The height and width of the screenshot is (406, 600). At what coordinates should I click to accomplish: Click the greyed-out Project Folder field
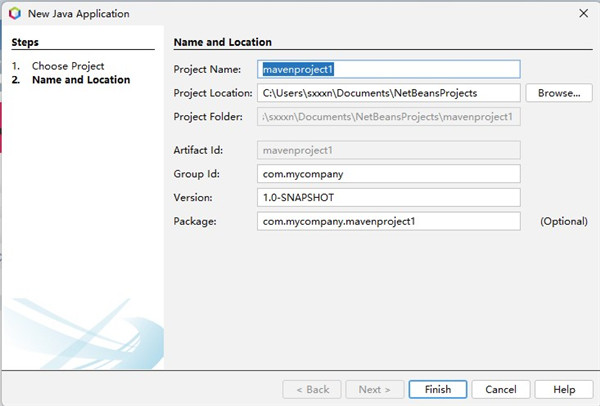pyautogui.click(x=389, y=117)
